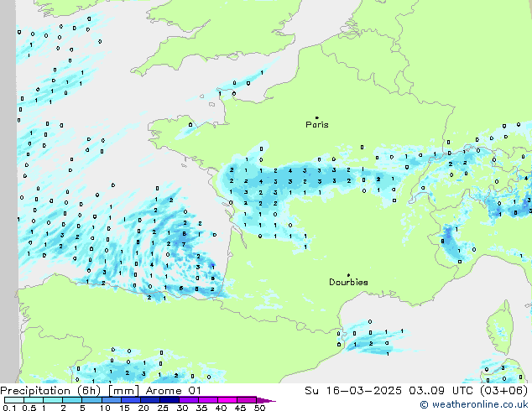Pick the 1–2 mm legend color cell

[x=53, y=400]
